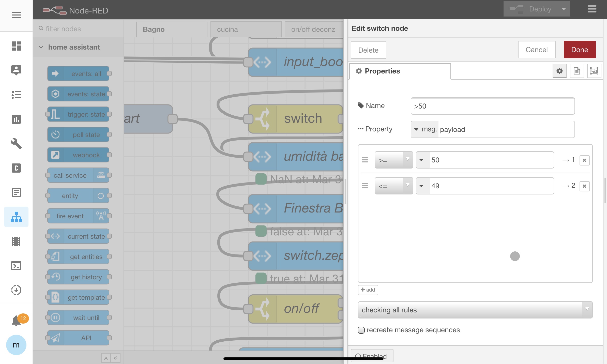Select the call service palette node

pos(78,175)
